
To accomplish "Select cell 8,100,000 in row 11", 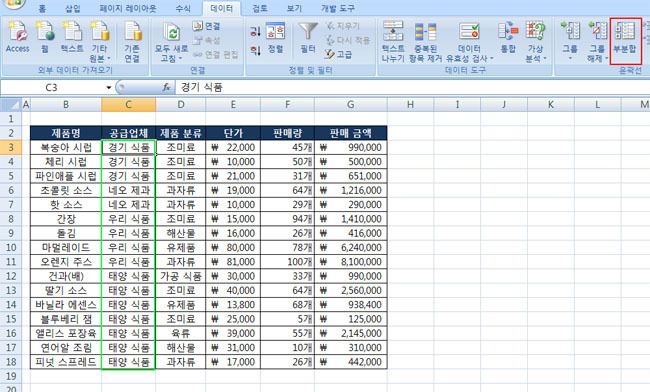I will (351, 262).
